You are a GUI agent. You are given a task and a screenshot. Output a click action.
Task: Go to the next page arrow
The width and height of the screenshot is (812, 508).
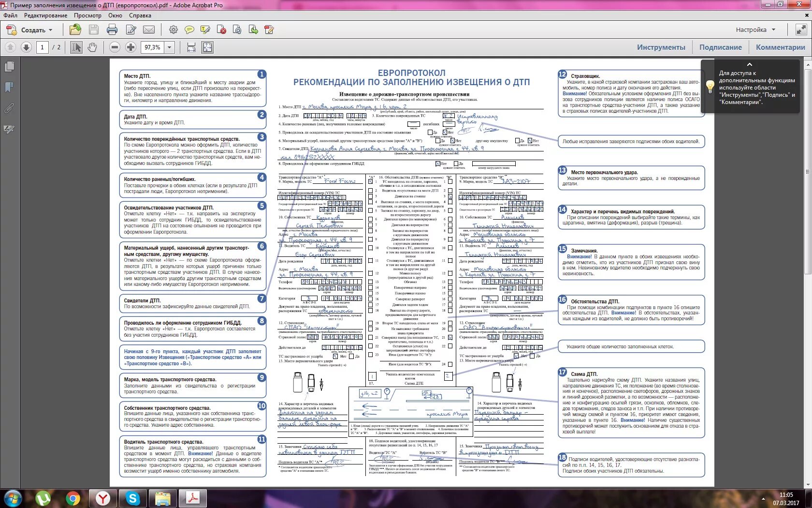tap(27, 47)
